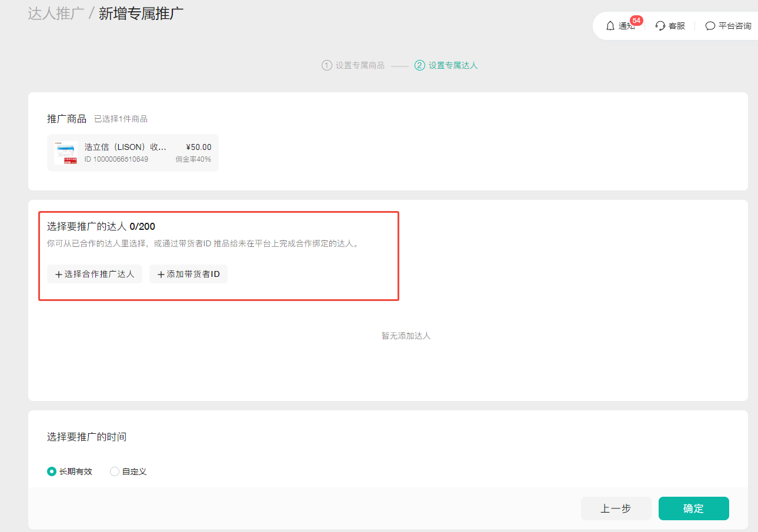Click the 浩立信 product thumbnail image

(66, 153)
